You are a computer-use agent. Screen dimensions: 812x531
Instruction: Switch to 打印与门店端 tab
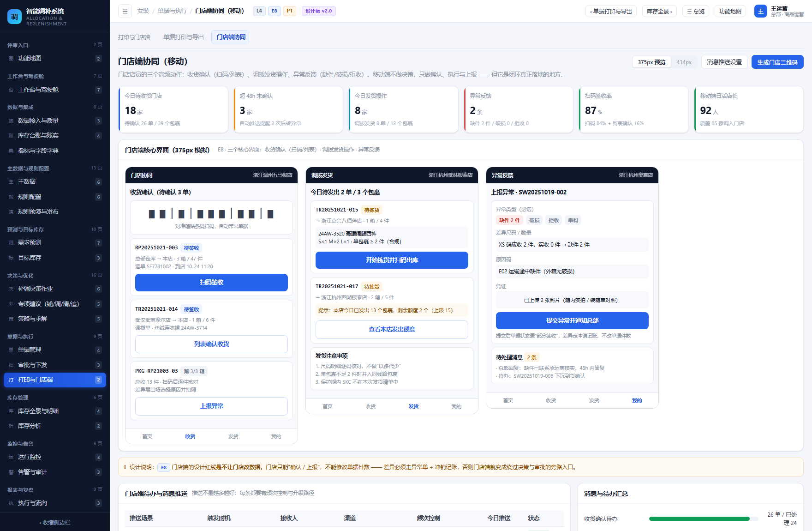click(134, 37)
